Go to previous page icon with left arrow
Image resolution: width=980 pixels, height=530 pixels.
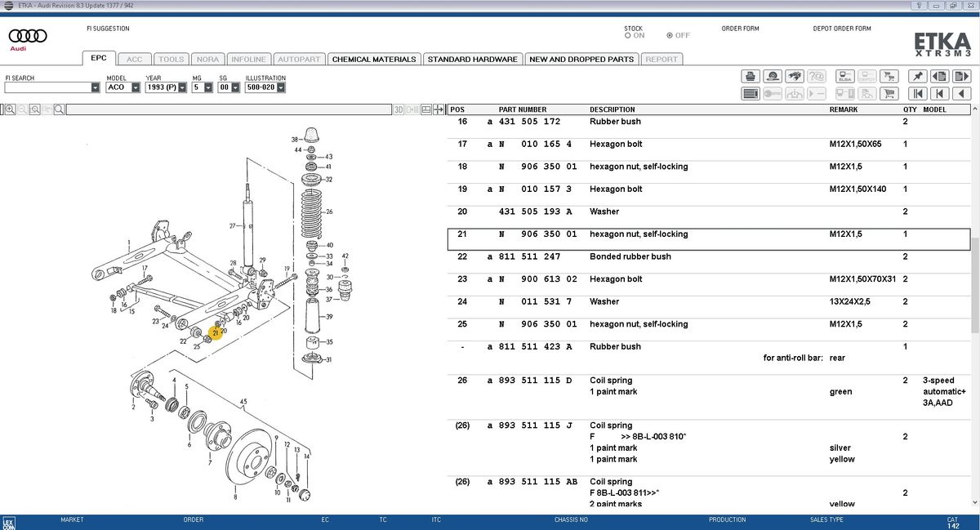pyautogui.click(x=940, y=76)
